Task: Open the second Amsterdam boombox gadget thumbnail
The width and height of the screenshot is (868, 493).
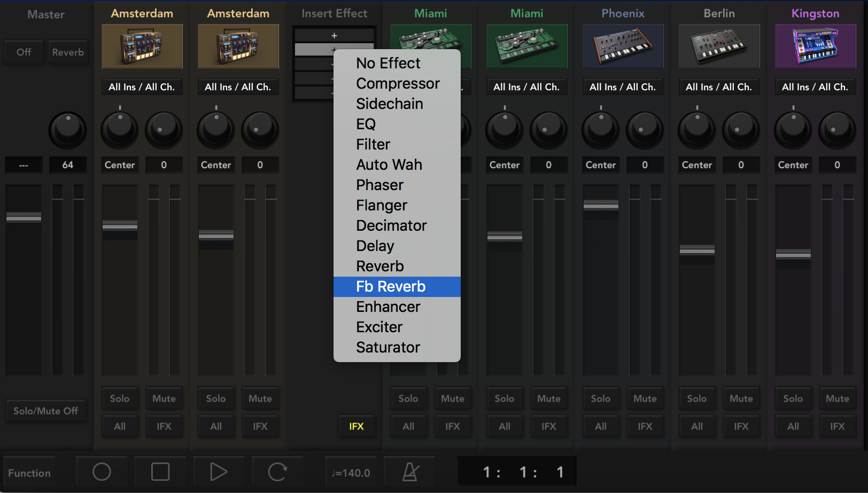Action: (x=238, y=46)
